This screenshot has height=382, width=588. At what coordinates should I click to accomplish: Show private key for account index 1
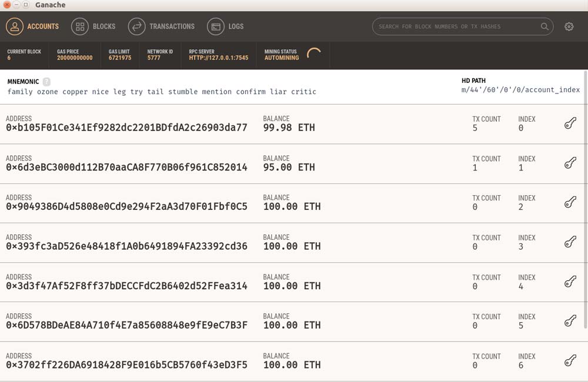coord(570,163)
